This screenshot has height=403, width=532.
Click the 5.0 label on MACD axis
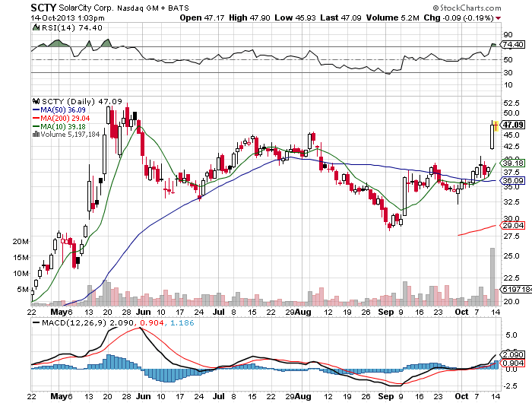(511, 335)
